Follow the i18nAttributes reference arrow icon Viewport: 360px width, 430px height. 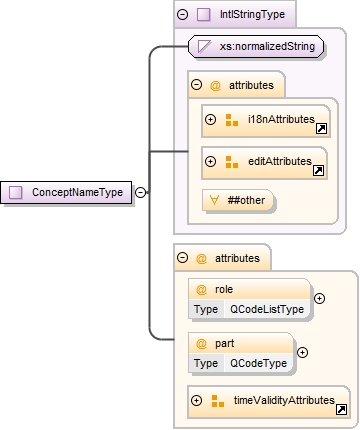(x=321, y=128)
